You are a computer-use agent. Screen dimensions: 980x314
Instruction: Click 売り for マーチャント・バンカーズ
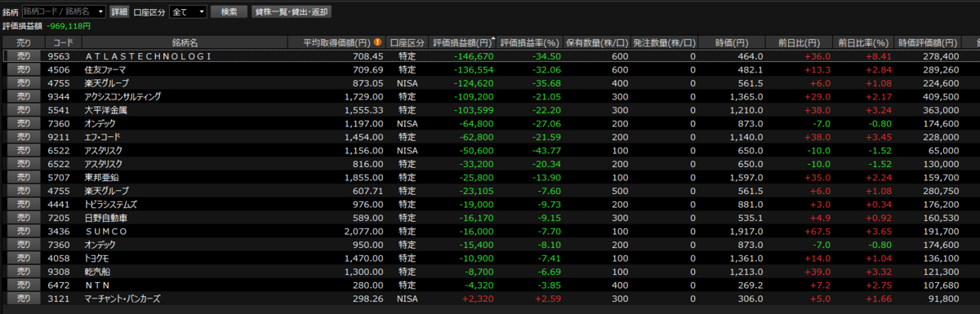click(x=24, y=299)
